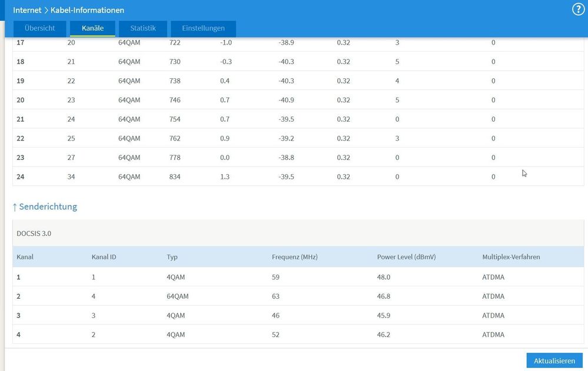Image resolution: width=588 pixels, height=371 pixels.
Task: Open the help question mark icon
Action: click(578, 9)
